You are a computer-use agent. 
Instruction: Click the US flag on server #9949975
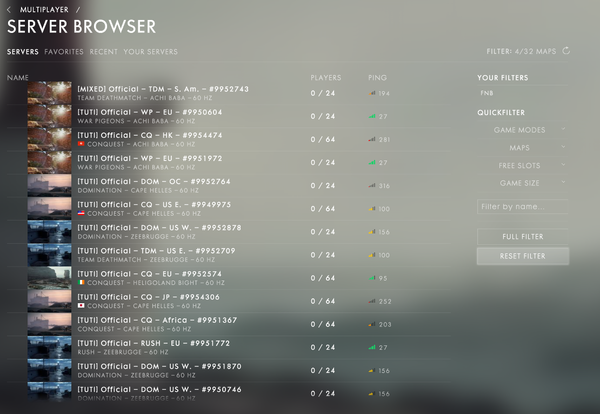tap(81, 214)
